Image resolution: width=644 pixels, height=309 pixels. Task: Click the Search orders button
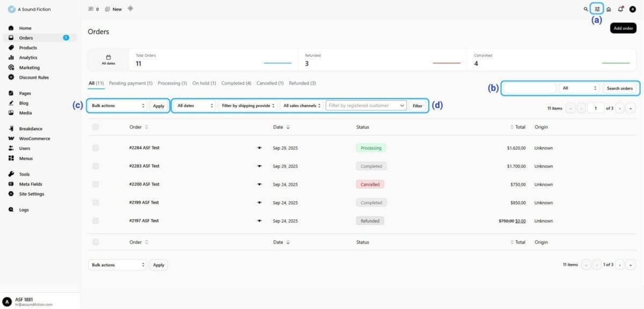coord(620,88)
